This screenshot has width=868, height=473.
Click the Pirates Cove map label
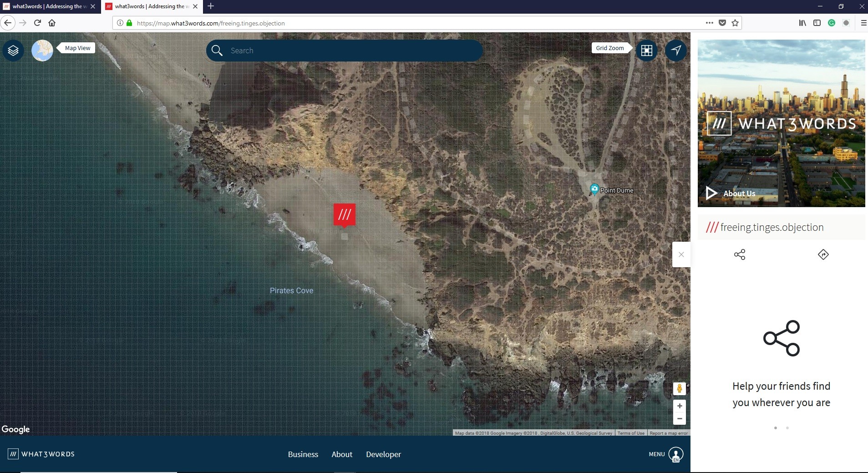[x=291, y=290]
